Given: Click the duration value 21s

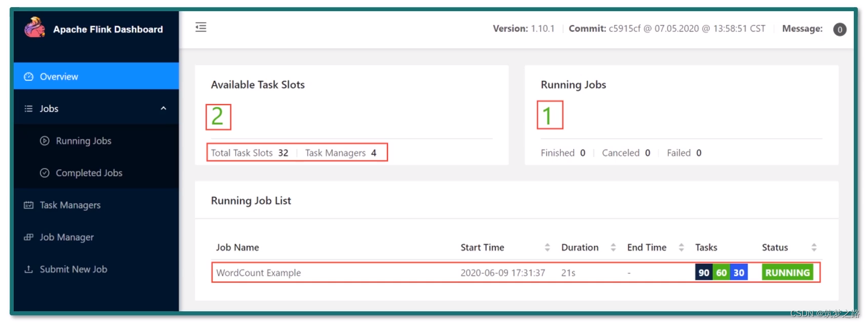Looking at the screenshot, I should coord(568,273).
